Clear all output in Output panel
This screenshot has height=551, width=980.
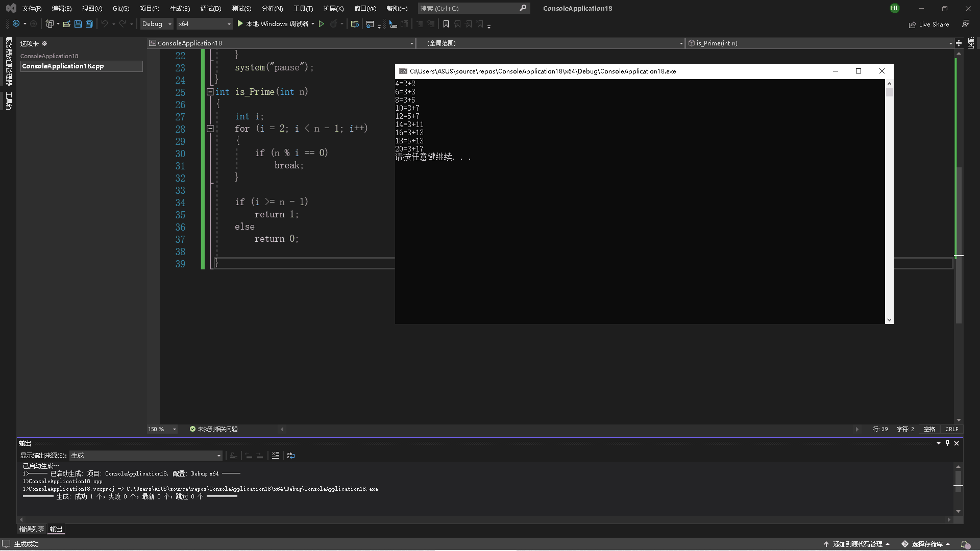276,456
